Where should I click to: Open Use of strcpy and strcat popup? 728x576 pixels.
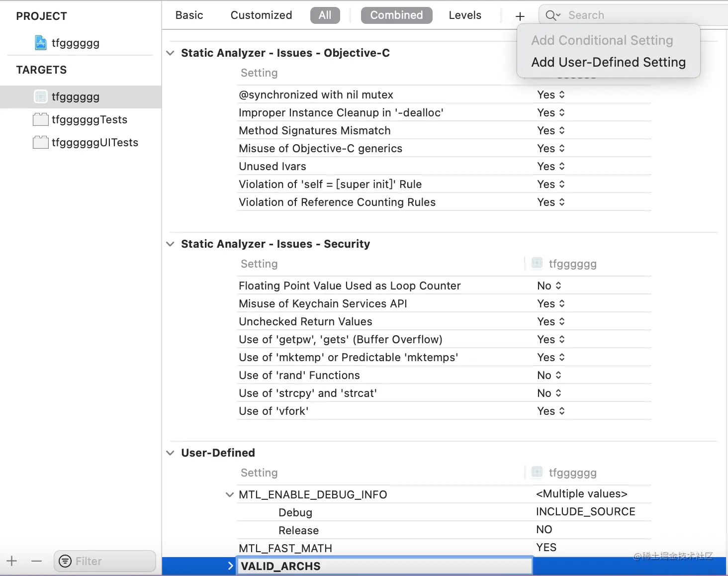[549, 393]
